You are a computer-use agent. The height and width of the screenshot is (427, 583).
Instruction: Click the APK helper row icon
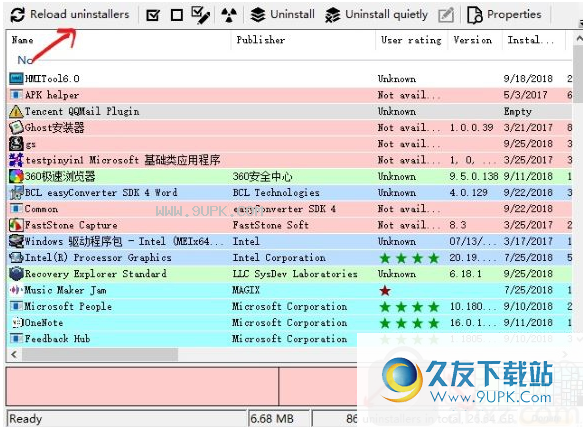pyautogui.click(x=16, y=95)
